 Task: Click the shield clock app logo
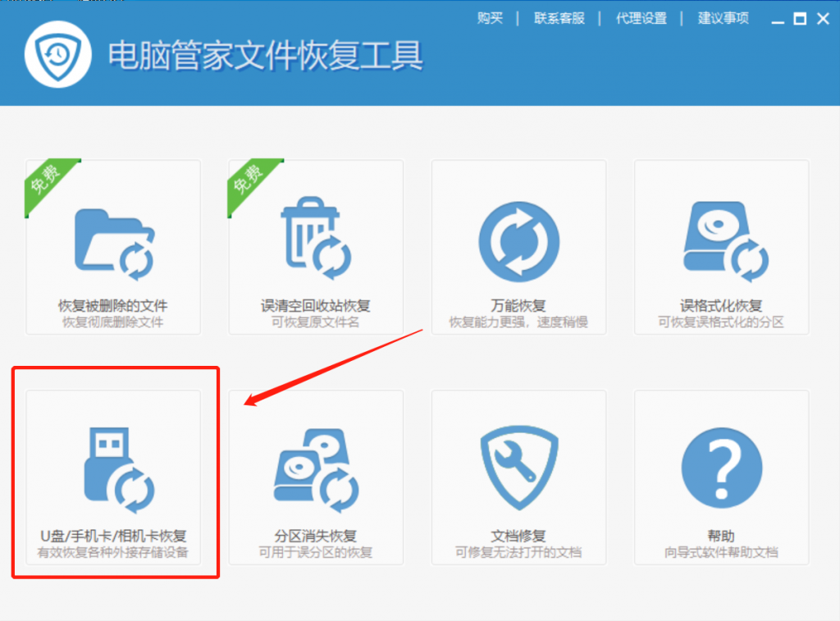[x=58, y=55]
